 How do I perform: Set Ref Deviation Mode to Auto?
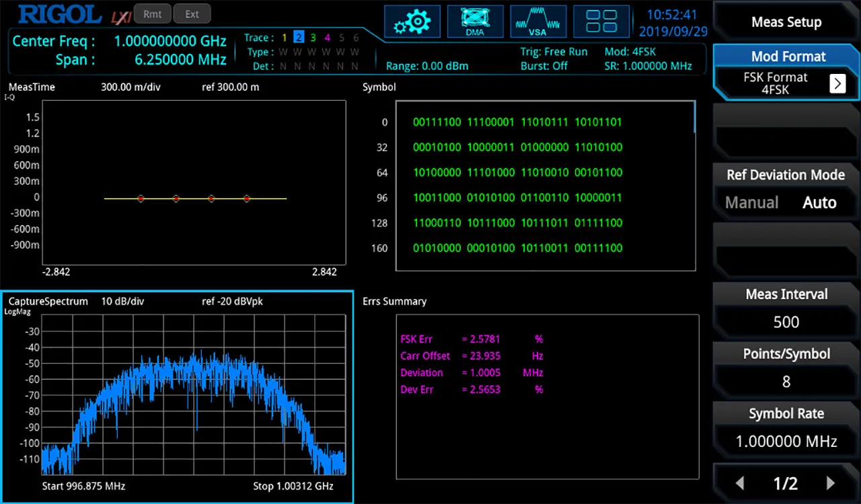(x=819, y=203)
